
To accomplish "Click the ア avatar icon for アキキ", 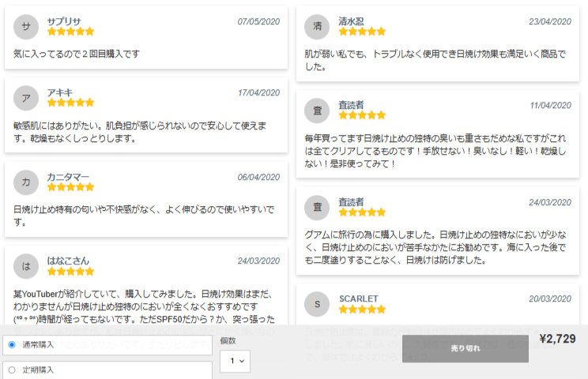I will [26, 98].
